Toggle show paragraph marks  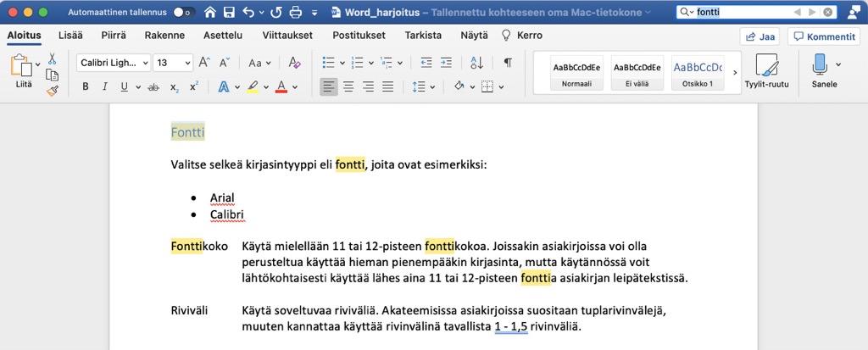pyautogui.click(x=508, y=63)
